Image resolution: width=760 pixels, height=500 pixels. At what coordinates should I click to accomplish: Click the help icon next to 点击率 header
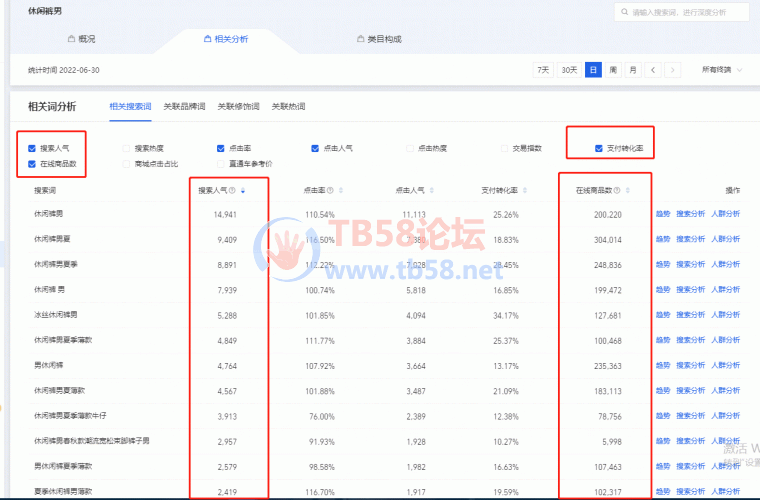[x=330, y=190]
